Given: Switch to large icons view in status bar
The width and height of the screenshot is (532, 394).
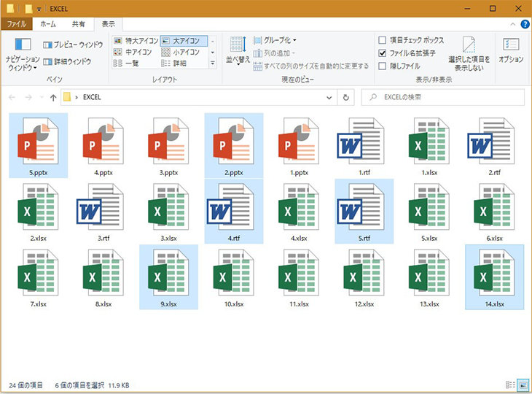Looking at the screenshot, I should (523, 385).
